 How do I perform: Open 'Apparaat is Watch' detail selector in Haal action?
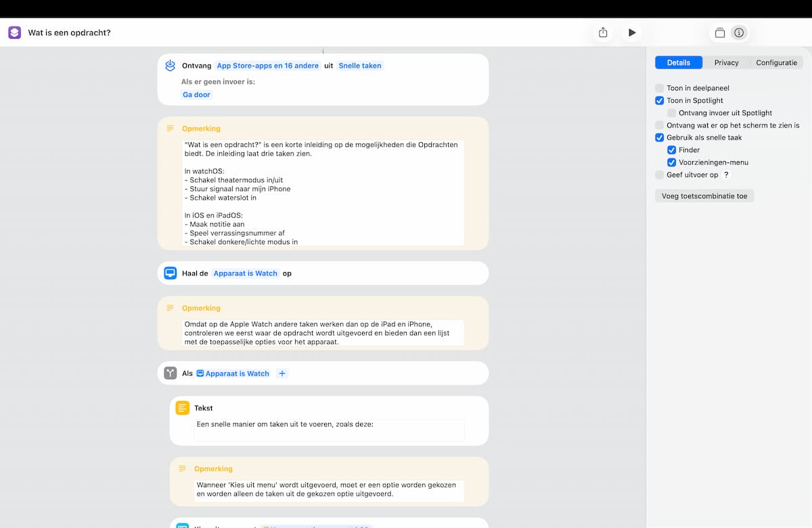tap(246, 273)
